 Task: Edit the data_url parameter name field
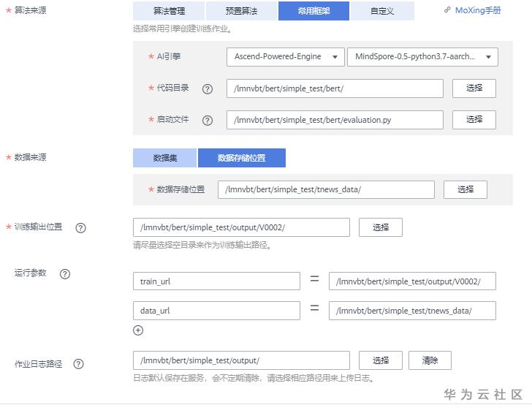[216, 311]
